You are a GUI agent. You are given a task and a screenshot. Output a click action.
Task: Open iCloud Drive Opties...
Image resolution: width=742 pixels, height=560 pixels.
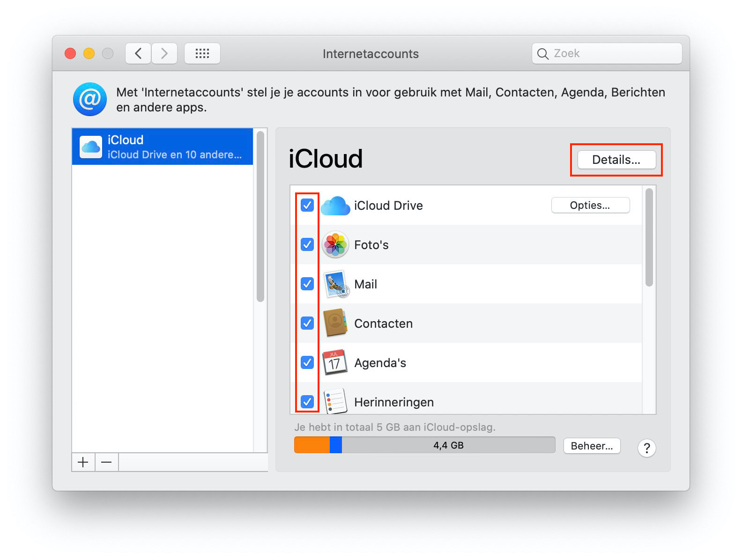(590, 205)
